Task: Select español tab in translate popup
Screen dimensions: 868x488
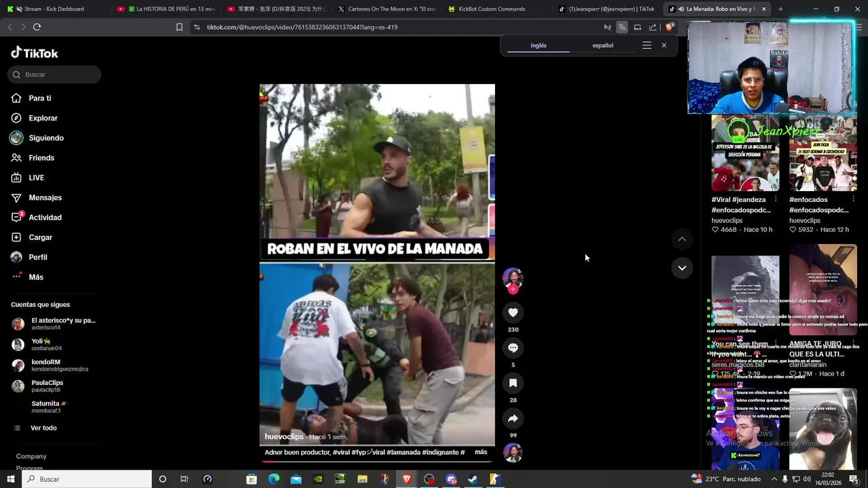Action: pos(603,45)
